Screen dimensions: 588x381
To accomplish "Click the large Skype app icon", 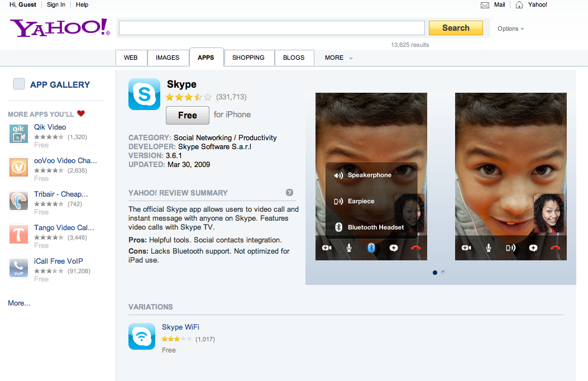I will tap(145, 94).
